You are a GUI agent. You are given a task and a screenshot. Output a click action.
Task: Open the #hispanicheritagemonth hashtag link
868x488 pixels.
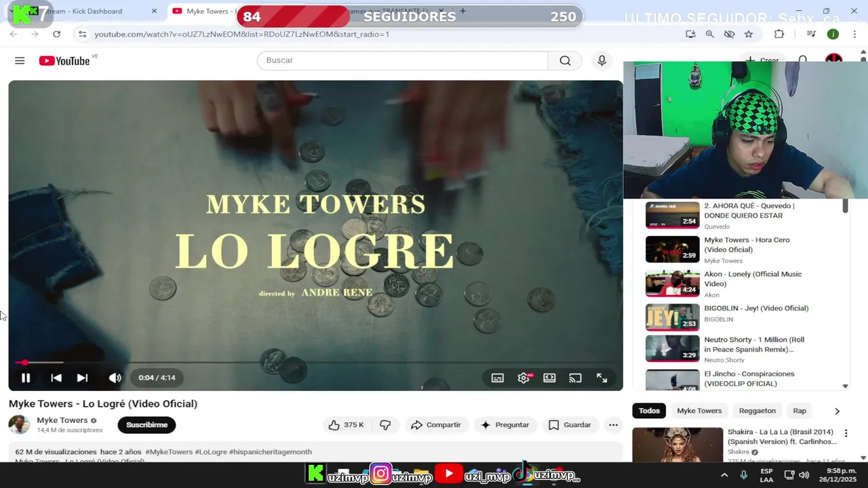[271, 452]
